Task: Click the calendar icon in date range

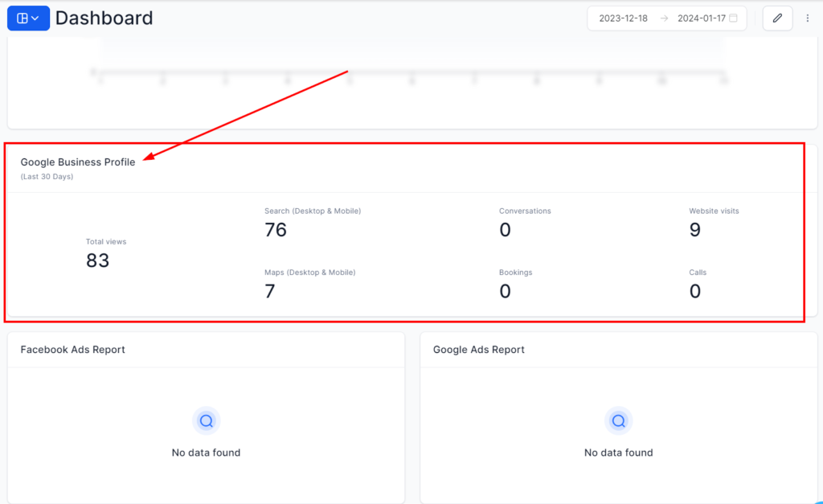Action: (x=733, y=18)
